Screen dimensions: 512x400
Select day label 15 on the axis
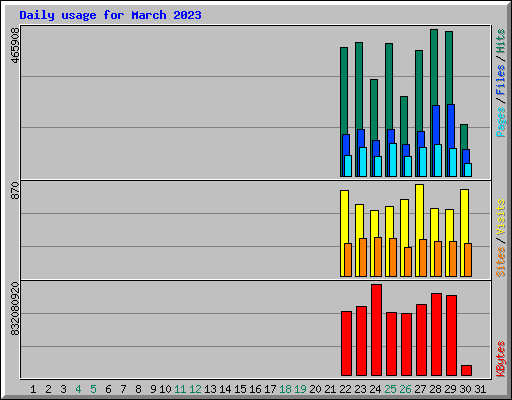[x=240, y=389]
